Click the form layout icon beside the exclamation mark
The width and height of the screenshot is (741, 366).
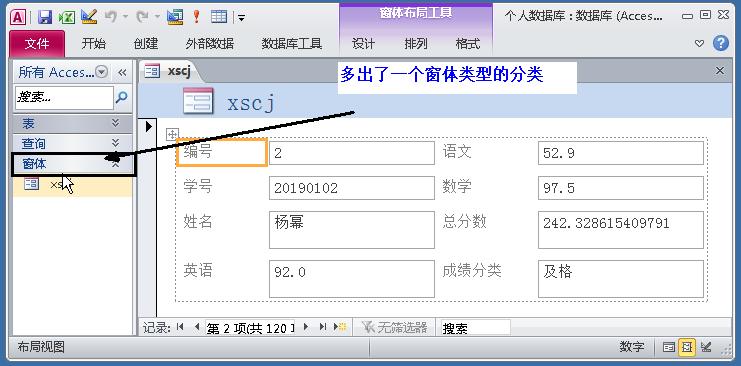[175, 17]
